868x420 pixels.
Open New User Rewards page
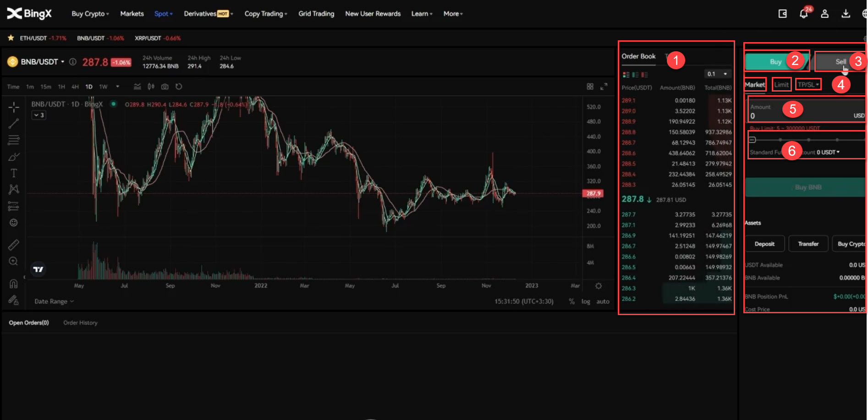coord(373,14)
